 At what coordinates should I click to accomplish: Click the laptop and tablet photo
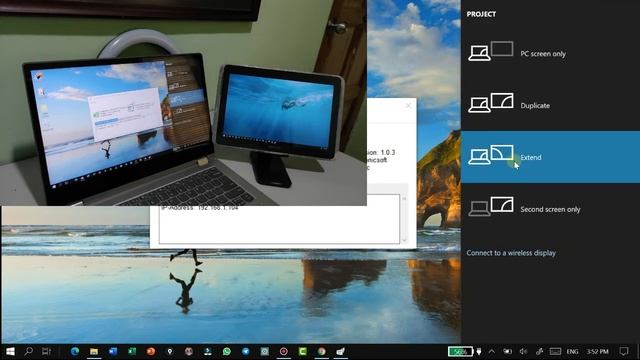pyautogui.click(x=183, y=102)
